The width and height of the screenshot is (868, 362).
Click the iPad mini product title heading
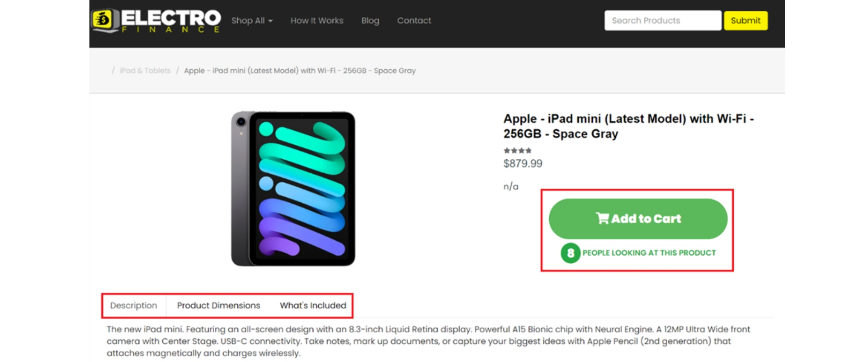tap(628, 126)
